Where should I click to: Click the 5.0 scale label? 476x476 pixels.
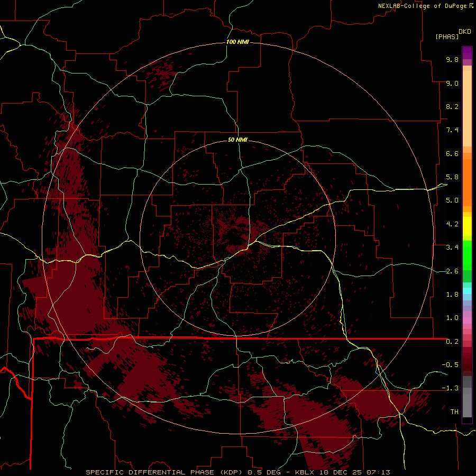tap(452, 200)
